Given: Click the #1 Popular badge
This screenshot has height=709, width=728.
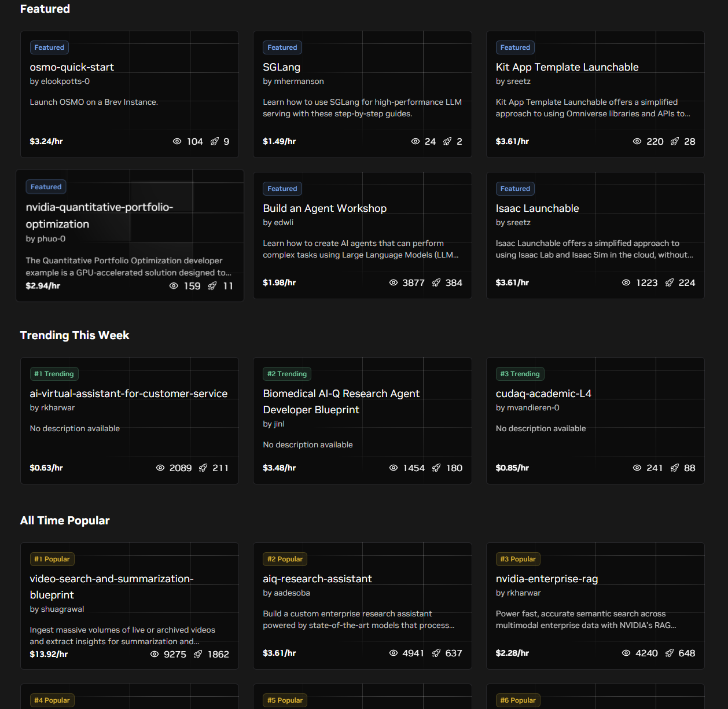Looking at the screenshot, I should point(52,559).
